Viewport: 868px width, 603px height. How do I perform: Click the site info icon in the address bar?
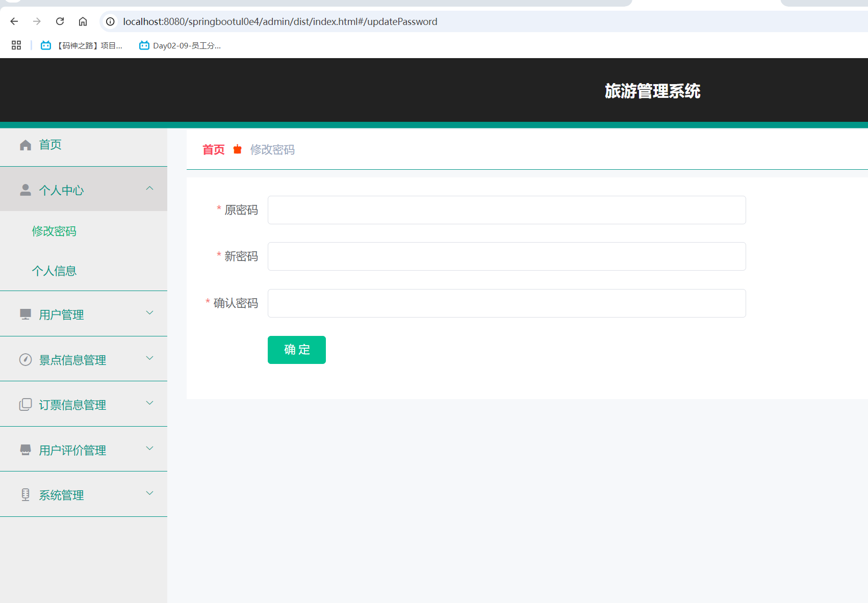[109, 21]
